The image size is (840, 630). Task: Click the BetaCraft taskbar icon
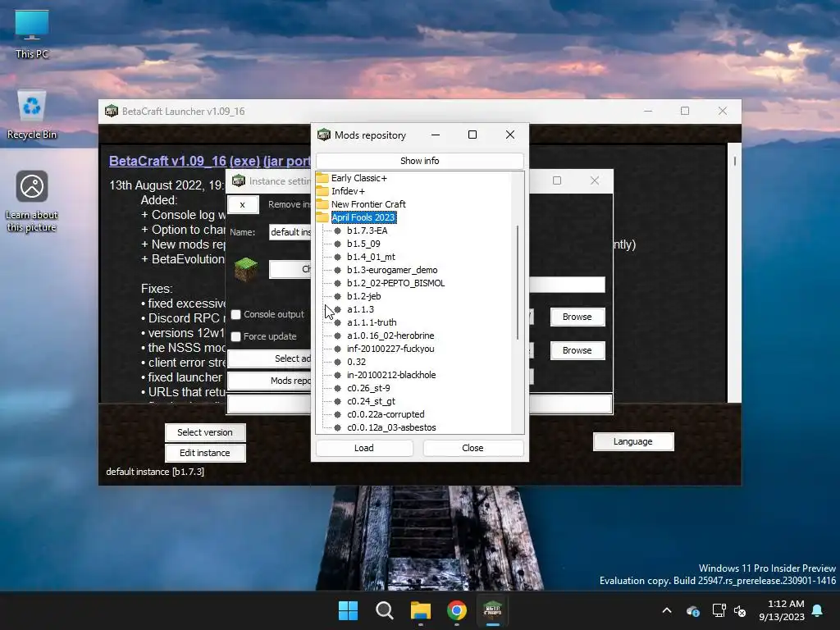492,610
